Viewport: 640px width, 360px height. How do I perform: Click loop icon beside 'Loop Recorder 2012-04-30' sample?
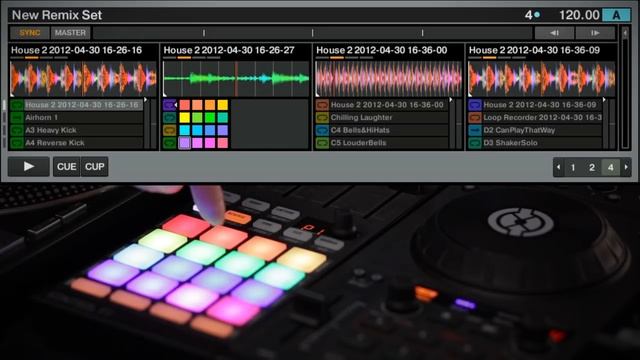475,118
